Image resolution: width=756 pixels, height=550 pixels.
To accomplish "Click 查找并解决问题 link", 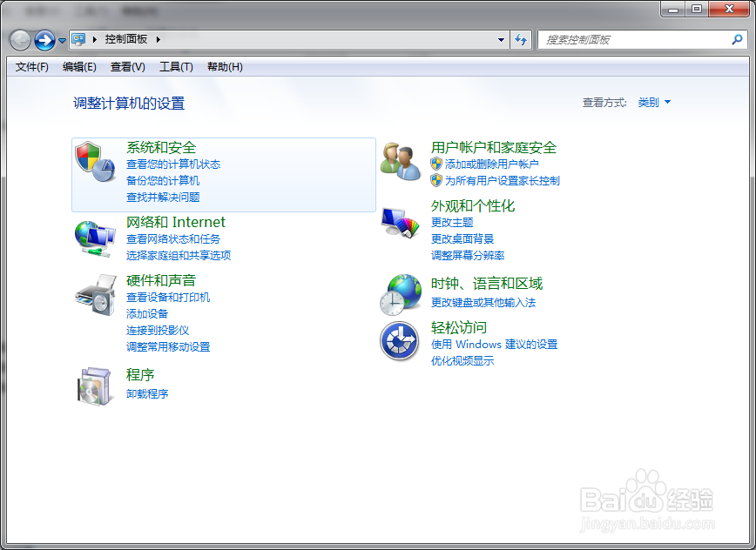I will 163,197.
